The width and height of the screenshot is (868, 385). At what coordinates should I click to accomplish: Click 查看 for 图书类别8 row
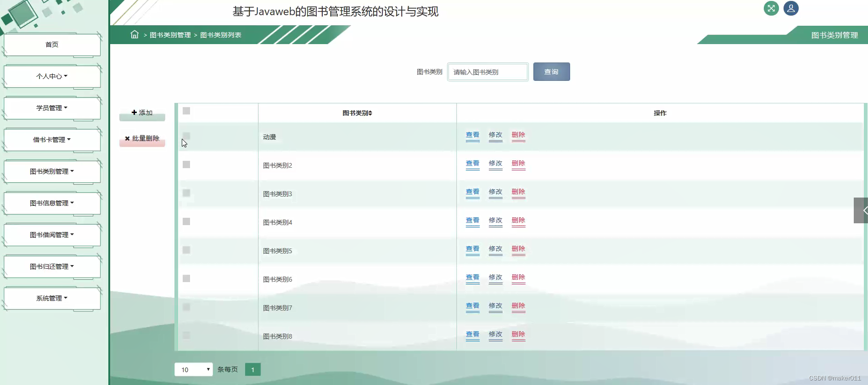click(x=472, y=334)
